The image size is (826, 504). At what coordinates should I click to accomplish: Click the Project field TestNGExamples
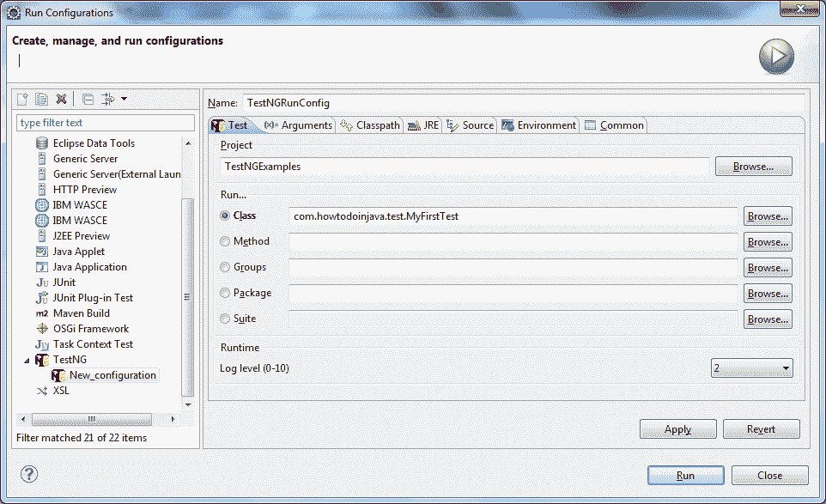point(465,167)
